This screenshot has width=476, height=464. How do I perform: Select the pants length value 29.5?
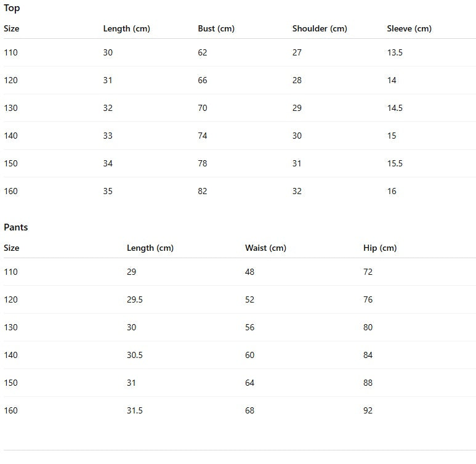[x=134, y=299]
